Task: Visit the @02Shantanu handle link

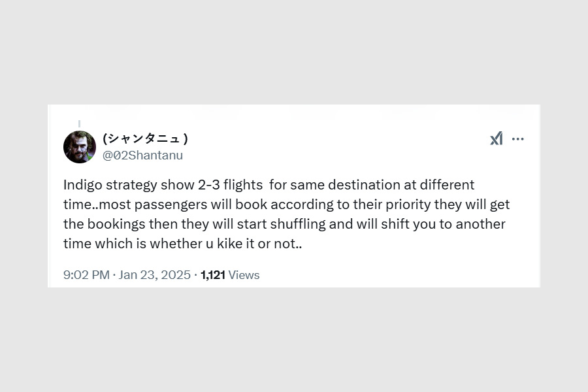Action: [x=142, y=155]
